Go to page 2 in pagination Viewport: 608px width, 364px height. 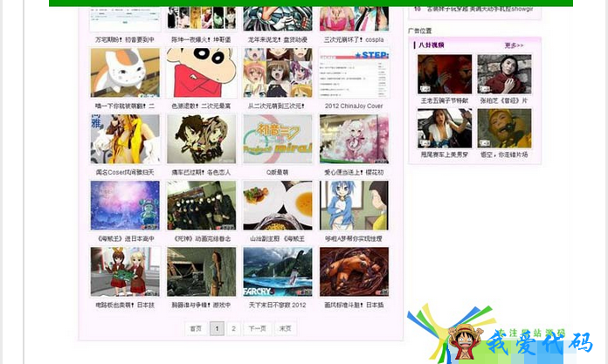(234, 329)
